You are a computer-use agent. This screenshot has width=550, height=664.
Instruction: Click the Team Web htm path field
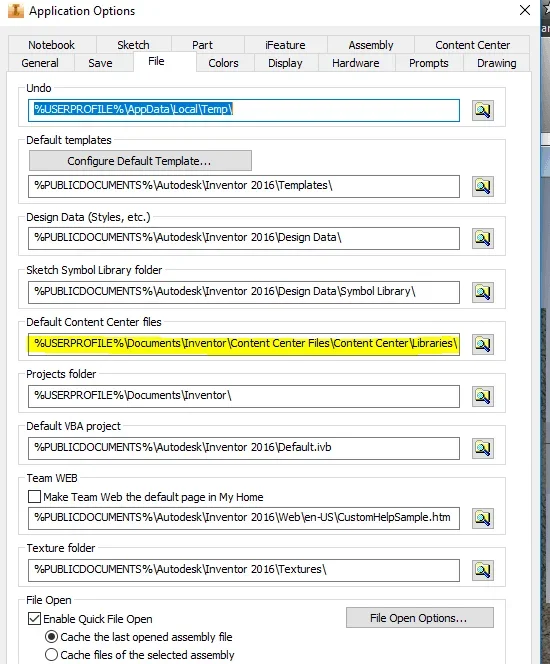[244, 518]
